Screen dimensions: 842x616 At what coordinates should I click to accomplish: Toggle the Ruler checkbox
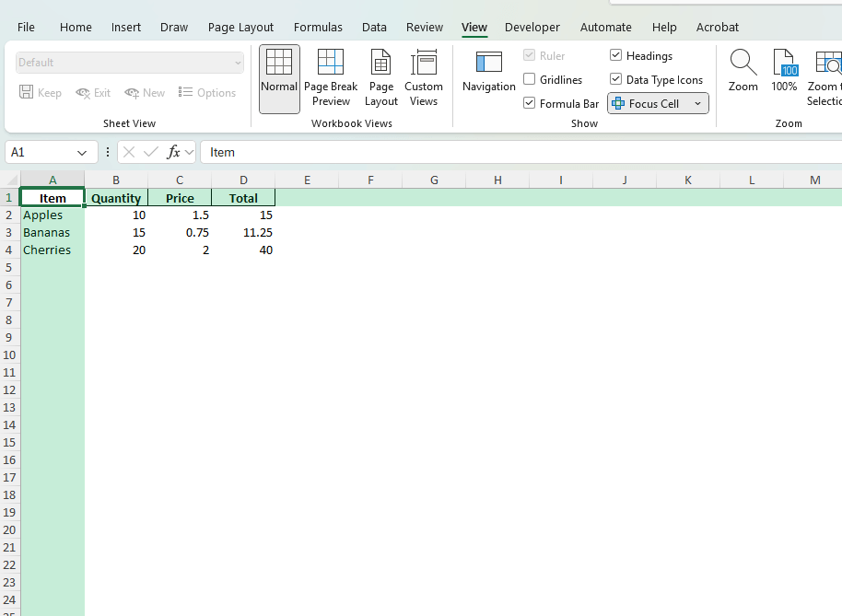[x=529, y=55]
